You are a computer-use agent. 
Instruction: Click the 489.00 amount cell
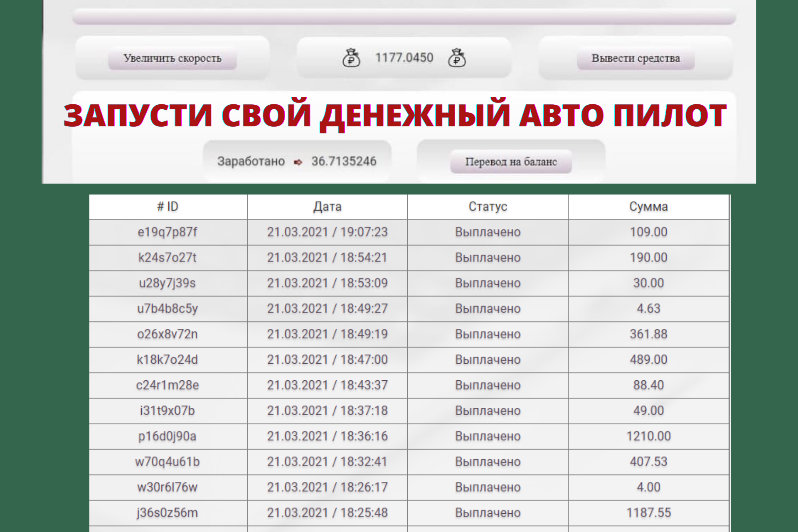[x=648, y=360]
